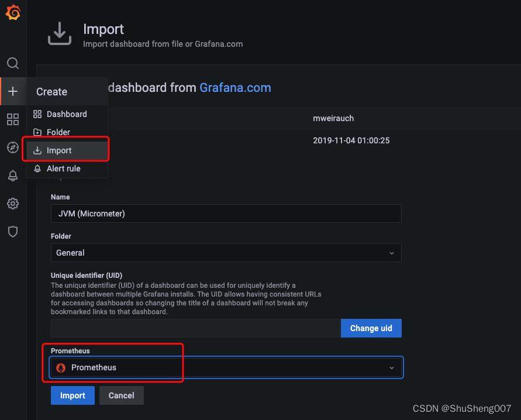Click the Import page title
Screen dimensions: 521x420
tap(103, 29)
